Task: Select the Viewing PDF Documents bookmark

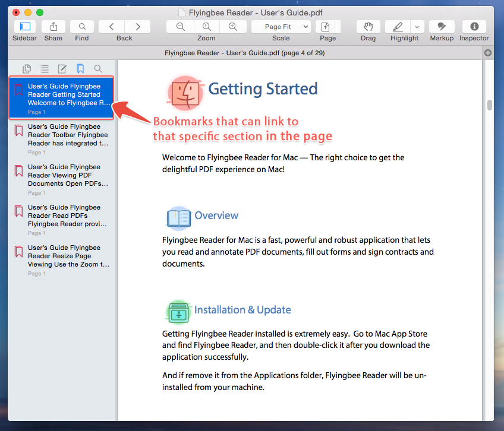Action: pyautogui.click(x=61, y=179)
